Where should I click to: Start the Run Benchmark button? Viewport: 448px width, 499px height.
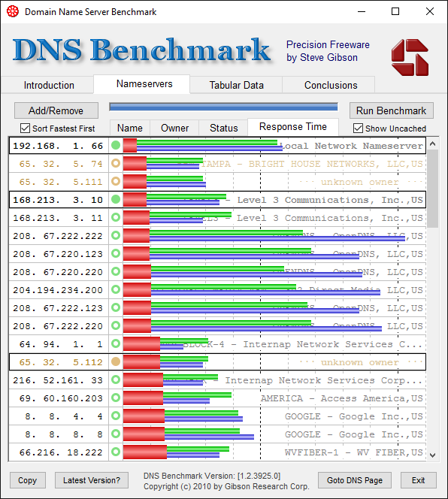pos(391,110)
